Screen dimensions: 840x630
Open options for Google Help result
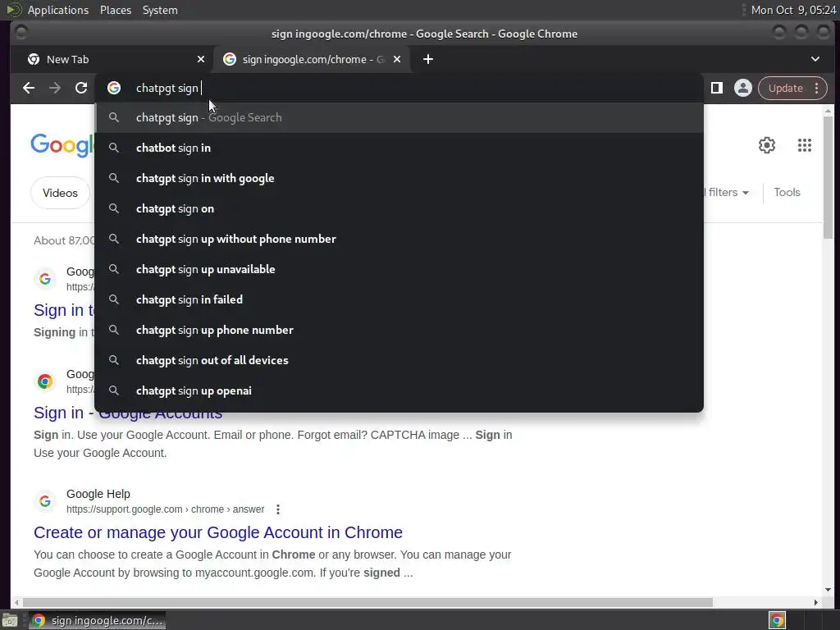click(x=277, y=509)
